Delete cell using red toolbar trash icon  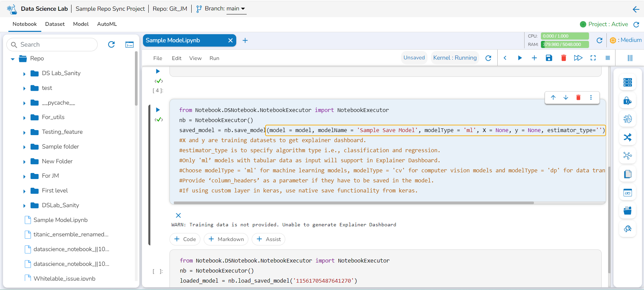563,58
